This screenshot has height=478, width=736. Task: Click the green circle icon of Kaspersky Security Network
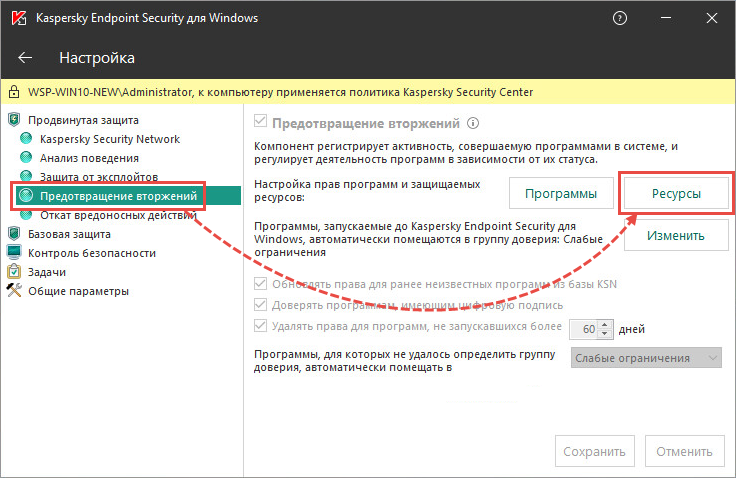click(26, 139)
